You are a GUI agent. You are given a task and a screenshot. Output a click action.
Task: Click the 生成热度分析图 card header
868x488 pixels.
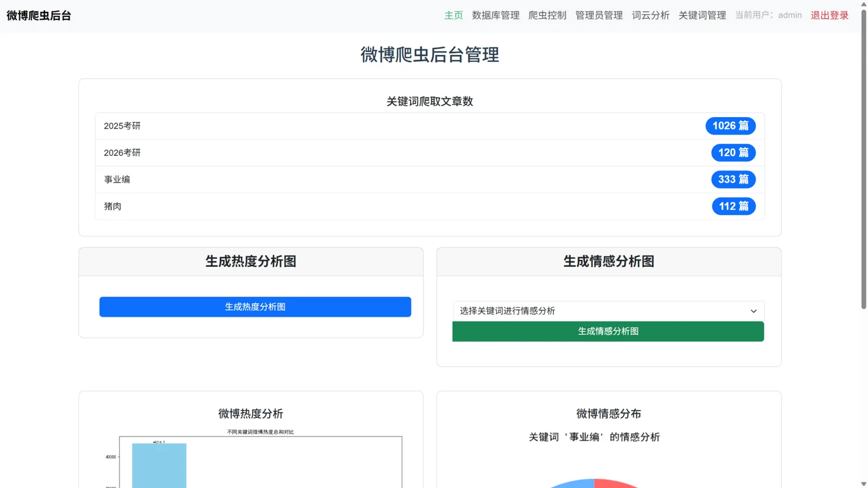(251, 262)
